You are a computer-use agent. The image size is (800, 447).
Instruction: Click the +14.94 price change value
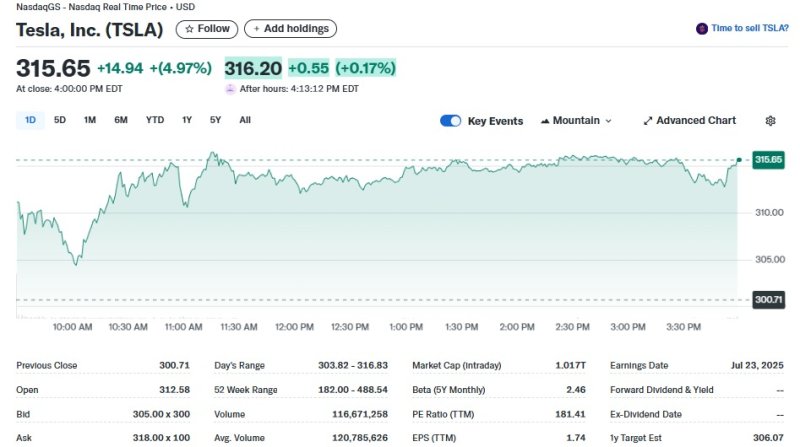[x=120, y=68]
